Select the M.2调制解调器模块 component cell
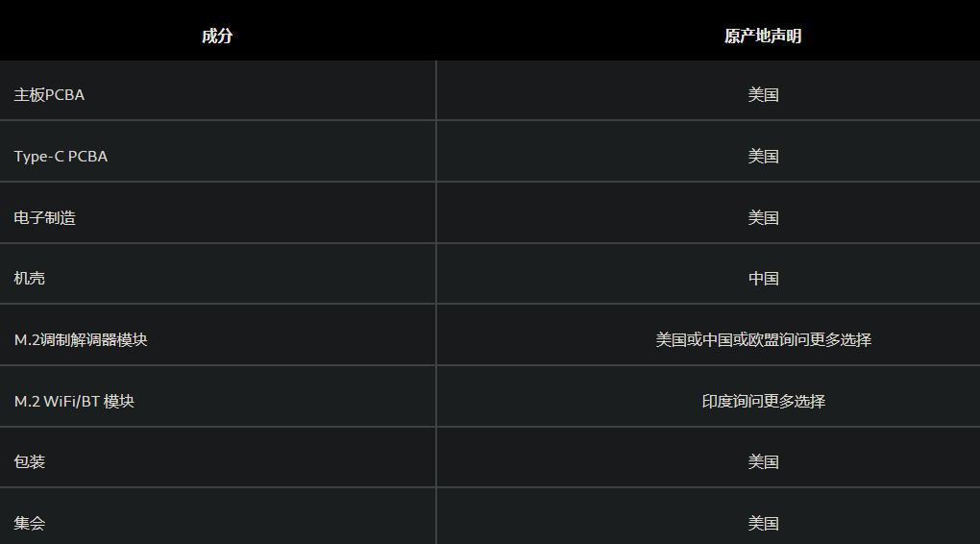This screenshot has height=544, width=980. pos(81,340)
